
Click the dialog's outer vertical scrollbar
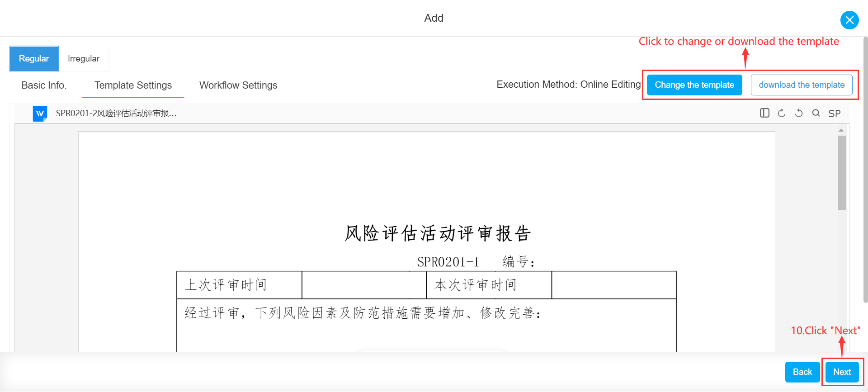865,170
